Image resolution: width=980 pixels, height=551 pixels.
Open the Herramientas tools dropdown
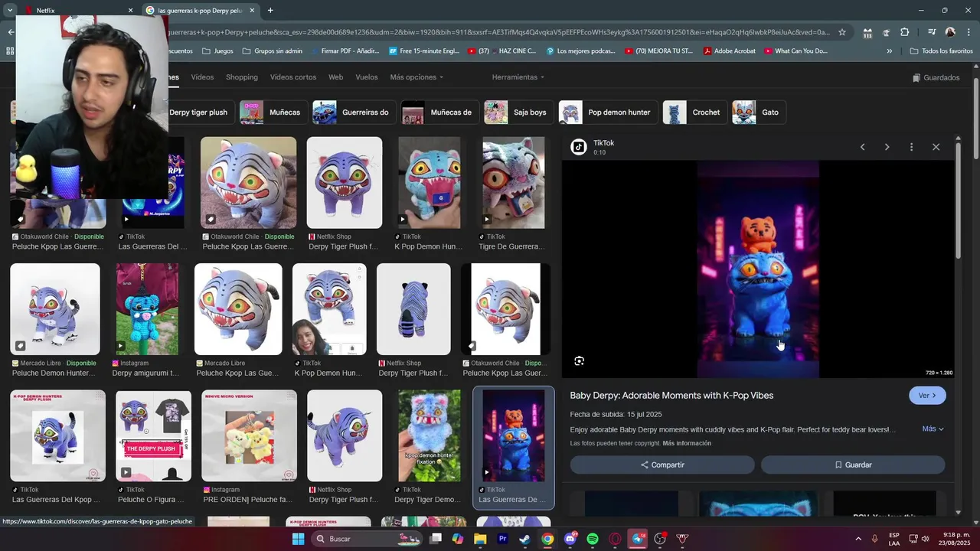pyautogui.click(x=518, y=77)
